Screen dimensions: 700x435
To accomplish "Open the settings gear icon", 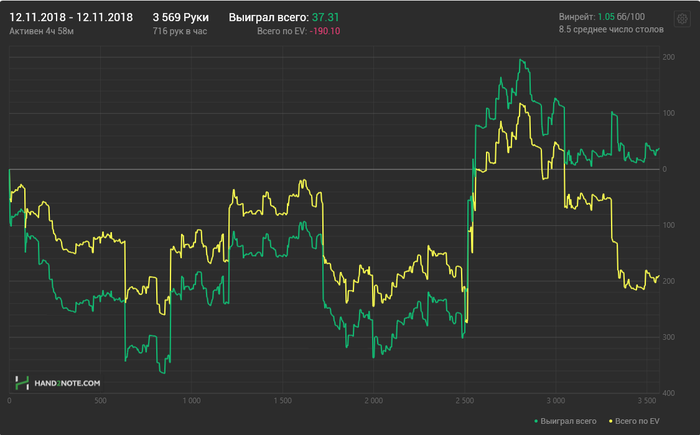I will pos(682,19).
